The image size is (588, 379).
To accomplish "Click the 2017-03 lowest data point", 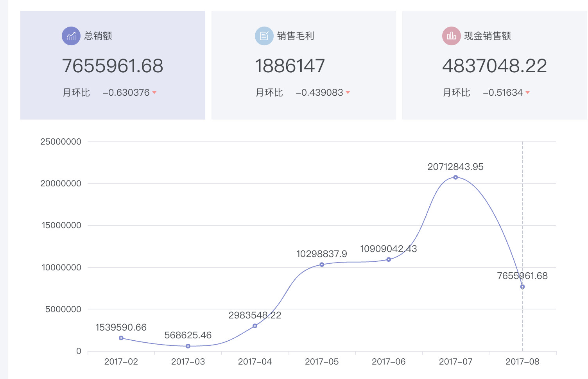I will pos(188,346).
